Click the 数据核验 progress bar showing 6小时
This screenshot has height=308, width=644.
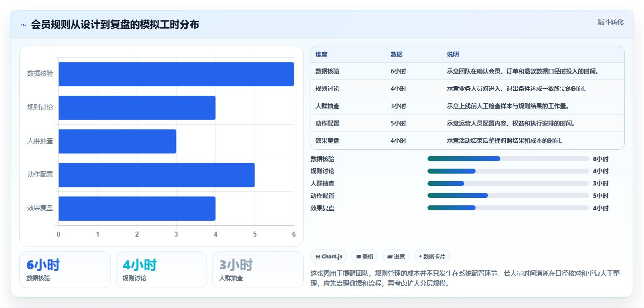pyautogui.click(x=508, y=159)
